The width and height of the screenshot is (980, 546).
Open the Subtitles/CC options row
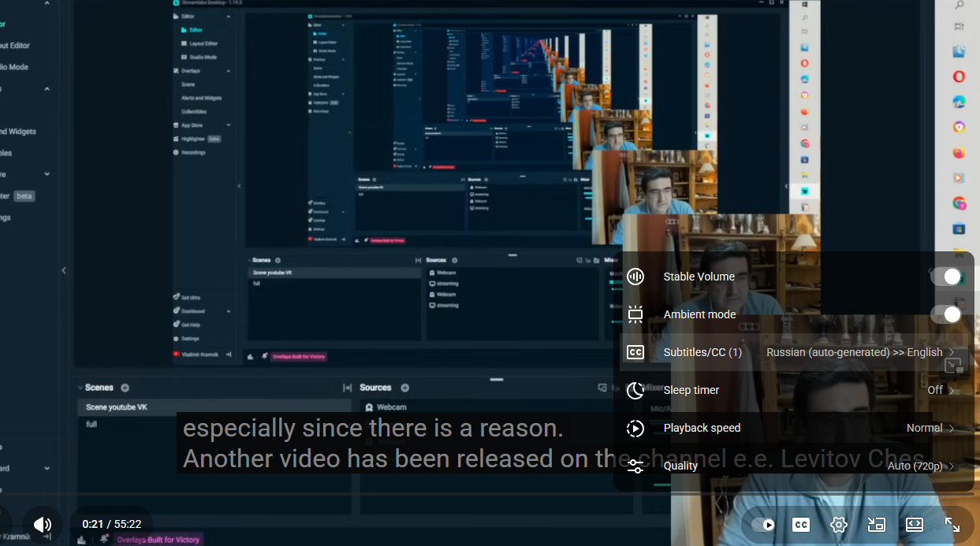tap(794, 352)
